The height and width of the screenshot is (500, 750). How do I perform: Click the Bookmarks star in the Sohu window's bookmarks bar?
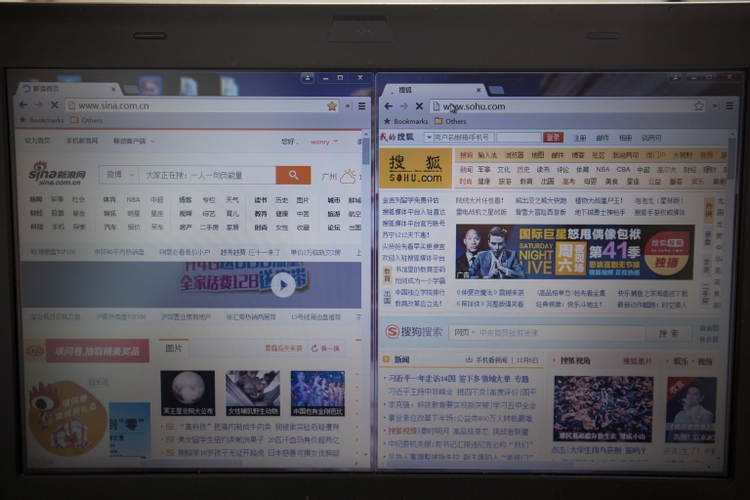click(x=387, y=121)
